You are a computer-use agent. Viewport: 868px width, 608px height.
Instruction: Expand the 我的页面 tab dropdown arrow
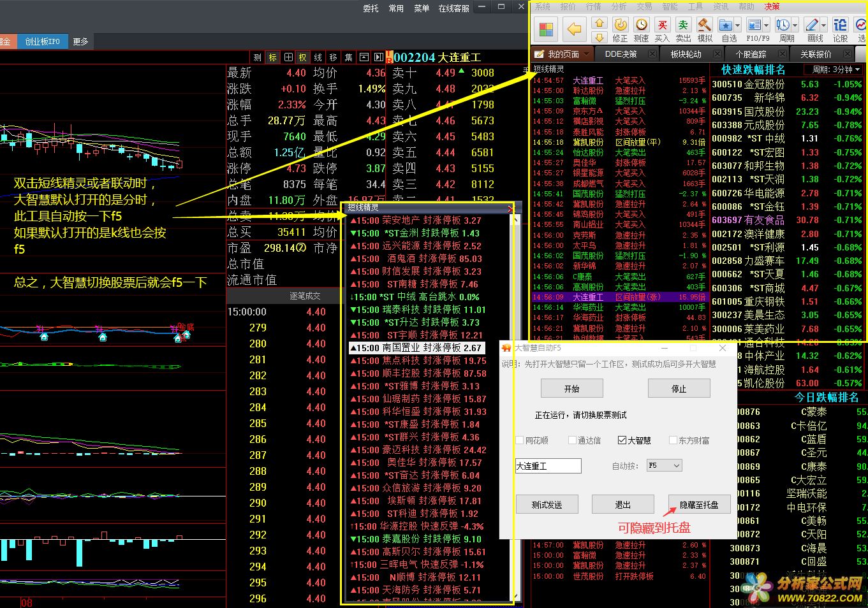click(585, 54)
